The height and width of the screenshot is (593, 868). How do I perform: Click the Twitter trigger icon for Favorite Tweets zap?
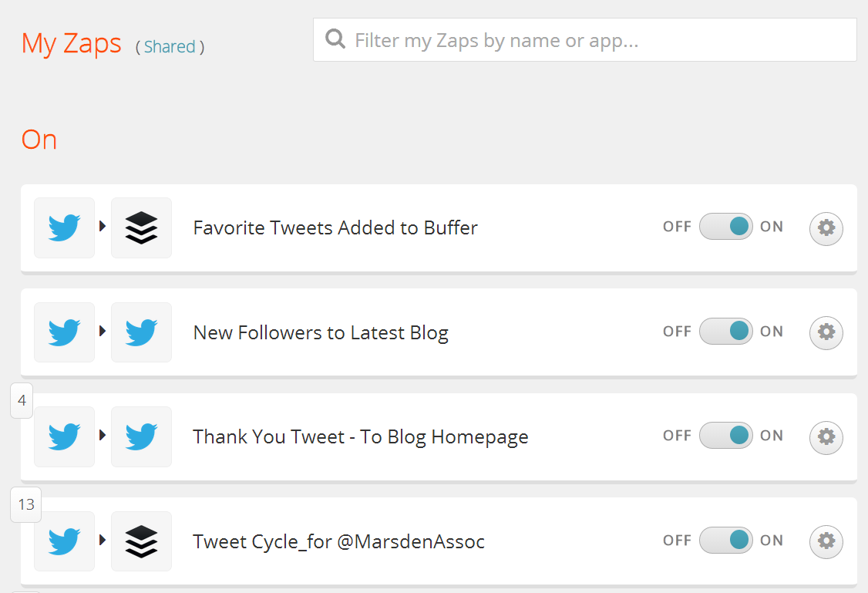(64, 227)
